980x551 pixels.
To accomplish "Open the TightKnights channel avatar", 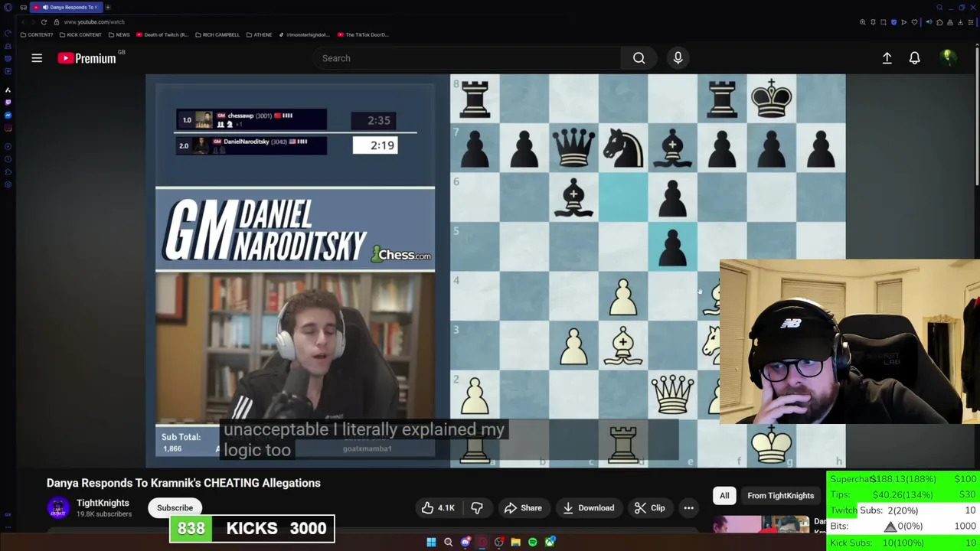I will pos(57,508).
